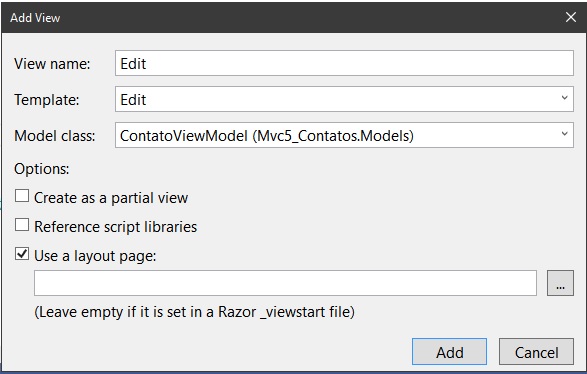The image size is (587, 374).
Task: Click the Cancel button
Action: [x=536, y=352]
